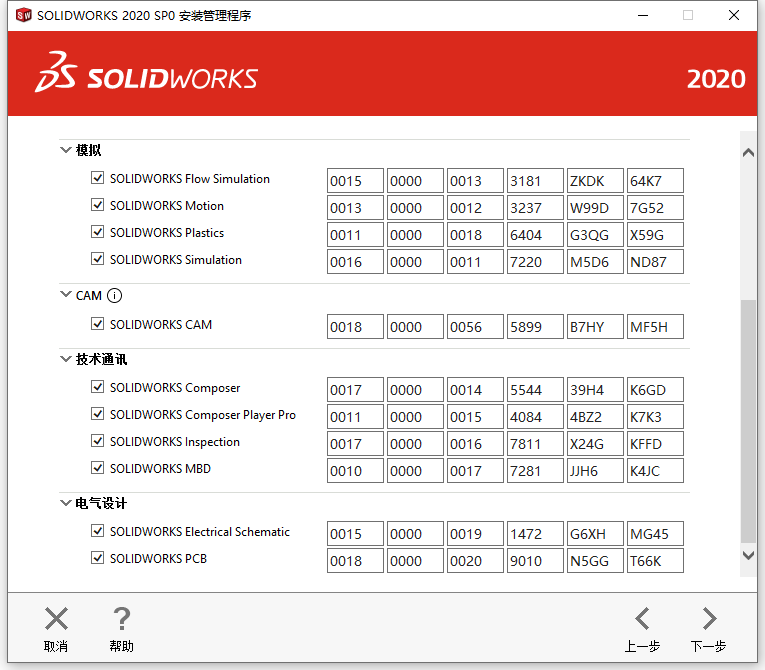Click CAM serial field B7HY

(595, 326)
